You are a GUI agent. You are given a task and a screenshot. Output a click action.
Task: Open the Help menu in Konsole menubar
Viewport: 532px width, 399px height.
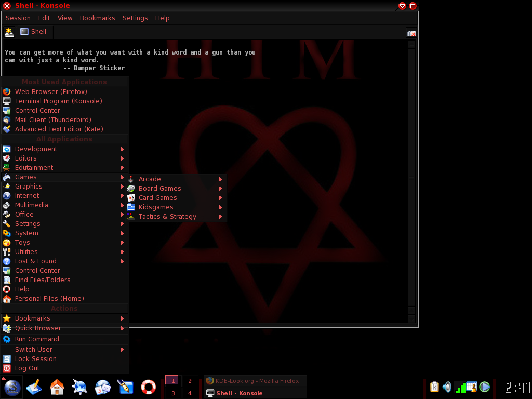click(162, 18)
